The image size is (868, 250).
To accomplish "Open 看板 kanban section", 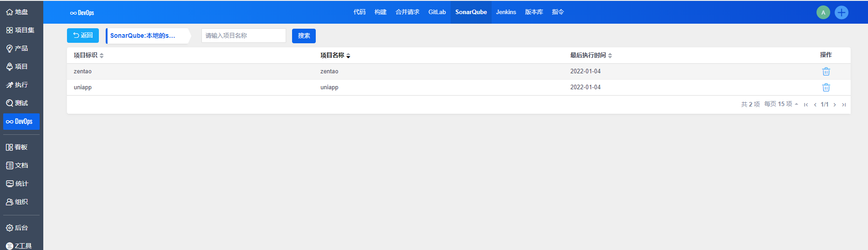I will point(17,147).
